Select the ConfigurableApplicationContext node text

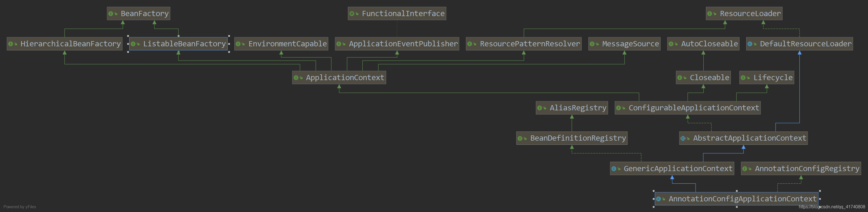click(694, 108)
